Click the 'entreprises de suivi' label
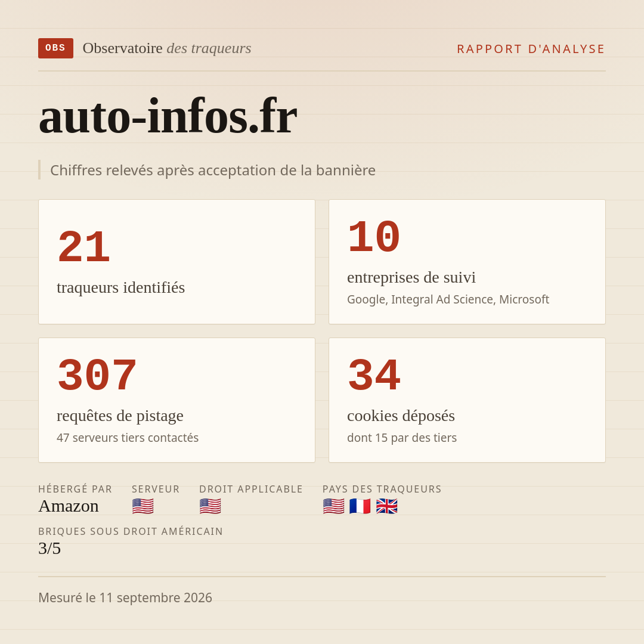Screen dimensions: 644x644 click(x=411, y=277)
